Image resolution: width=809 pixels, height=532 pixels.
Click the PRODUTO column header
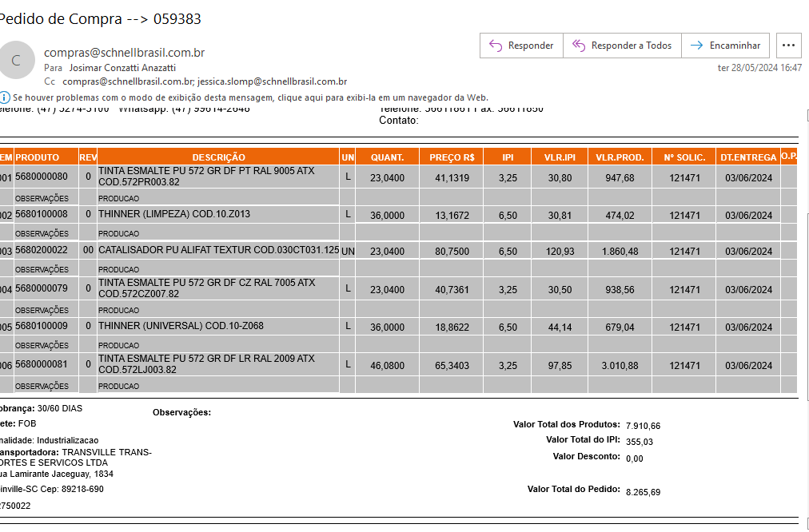46,157
